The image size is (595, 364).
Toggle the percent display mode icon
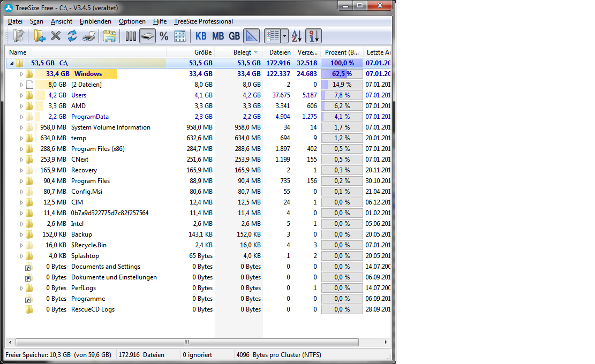(163, 36)
